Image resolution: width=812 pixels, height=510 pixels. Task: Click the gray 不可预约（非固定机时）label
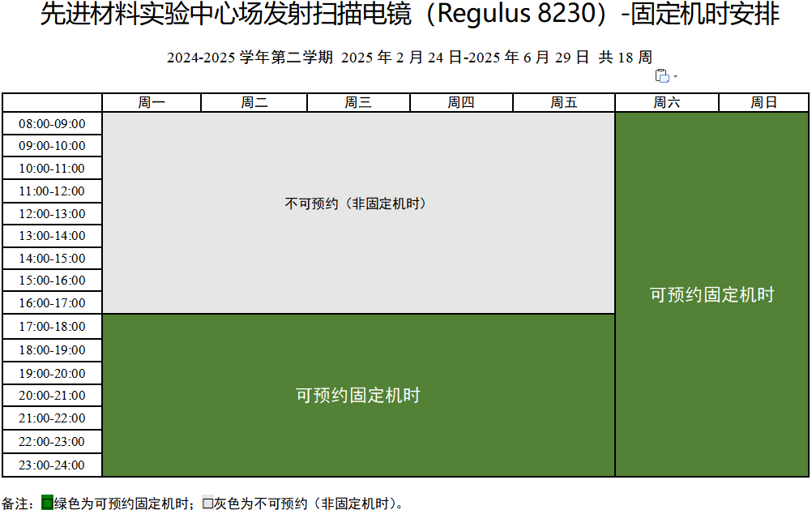coord(357,204)
